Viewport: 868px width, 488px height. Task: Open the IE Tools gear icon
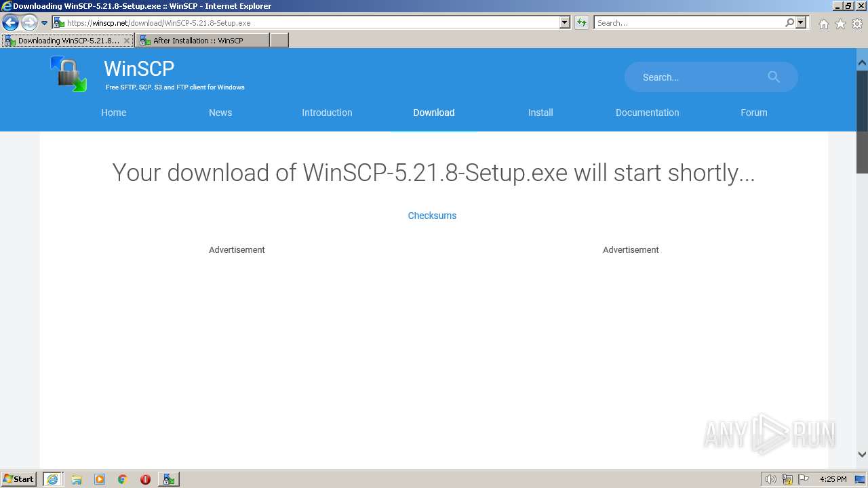click(x=857, y=24)
